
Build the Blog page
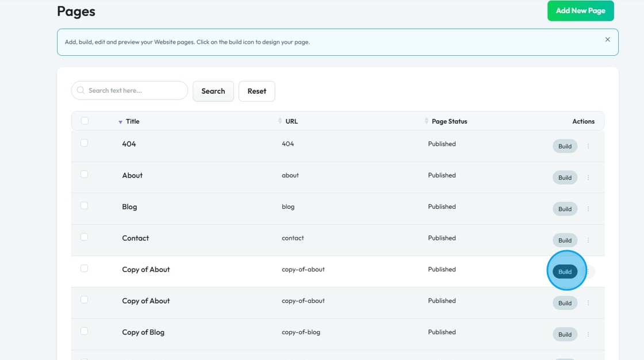click(x=565, y=209)
